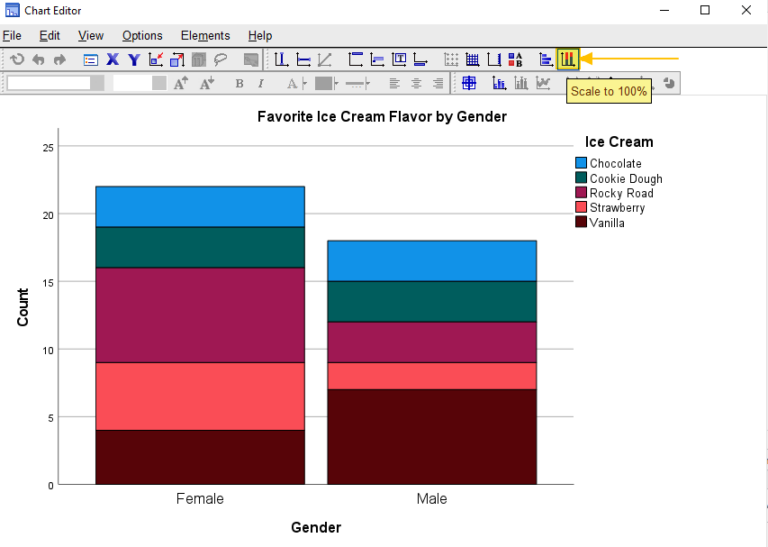Click the Redo arrow icon
The height and width of the screenshot is (547, 768).
coord(60,60)
